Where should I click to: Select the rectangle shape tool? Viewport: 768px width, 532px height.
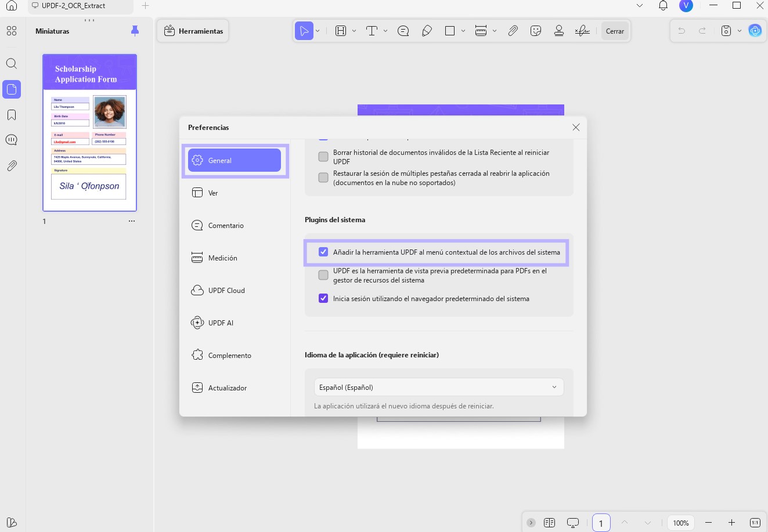450,31
